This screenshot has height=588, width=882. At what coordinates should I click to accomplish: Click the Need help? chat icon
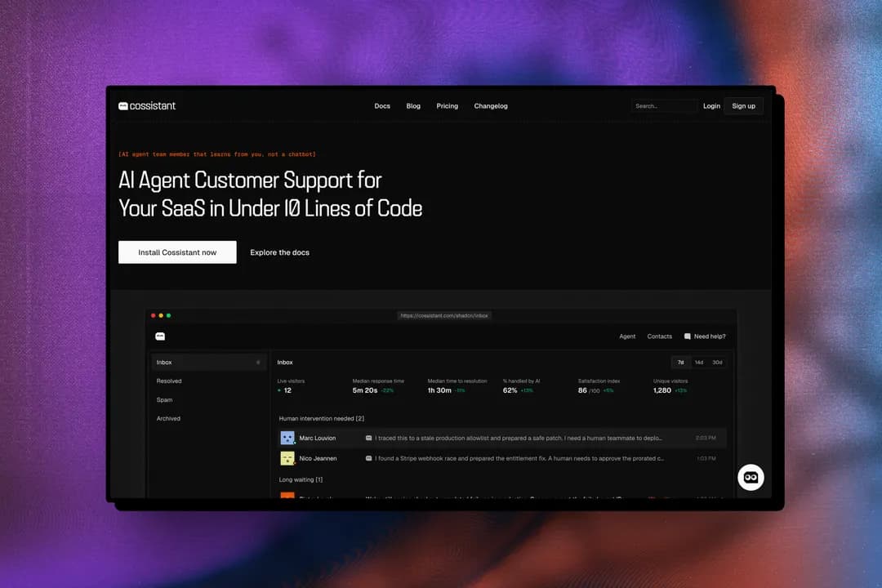tap(688, 336)
